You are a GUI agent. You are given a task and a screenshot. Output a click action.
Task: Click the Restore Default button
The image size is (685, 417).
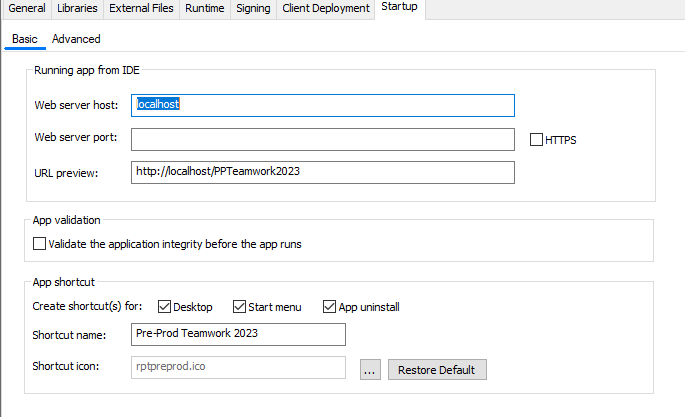[437, 370]
